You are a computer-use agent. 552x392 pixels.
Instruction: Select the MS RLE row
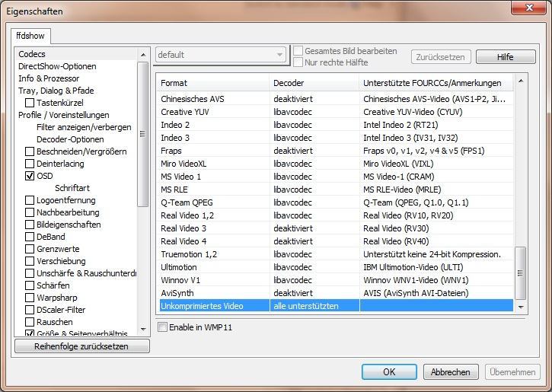tap(335, 190)
